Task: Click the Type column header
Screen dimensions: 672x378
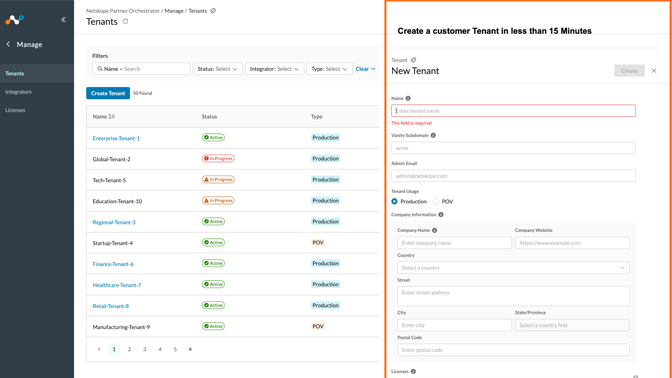Action: tap(317, 117)
